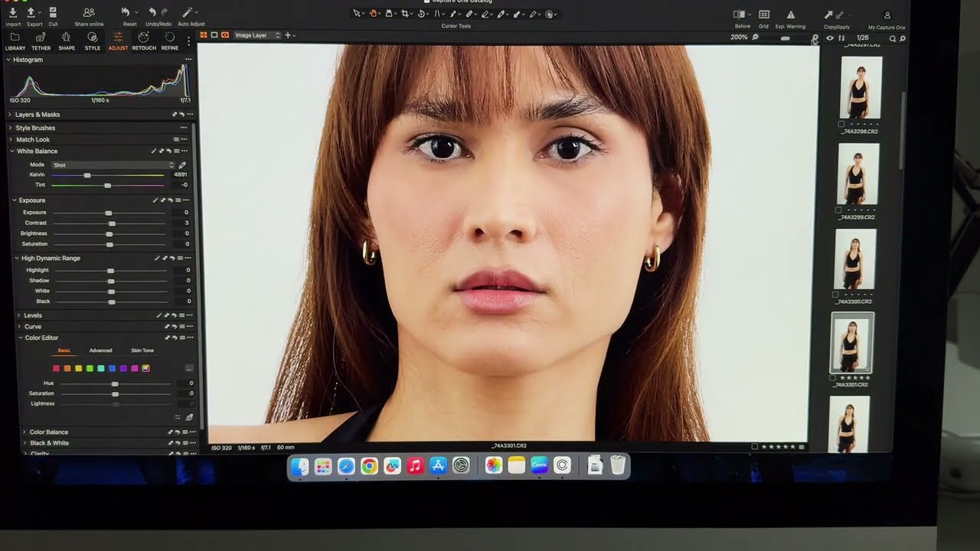Click the Import icon in the toolbar
The height and width of the screenshot is (551, 980).
click(x=13, y=13)
